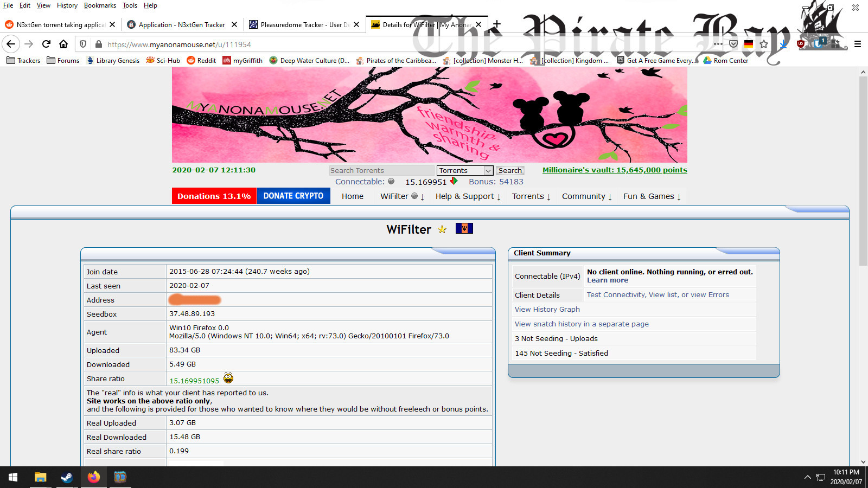Click the page vertical scrollbar

click(x=863, y=171)
